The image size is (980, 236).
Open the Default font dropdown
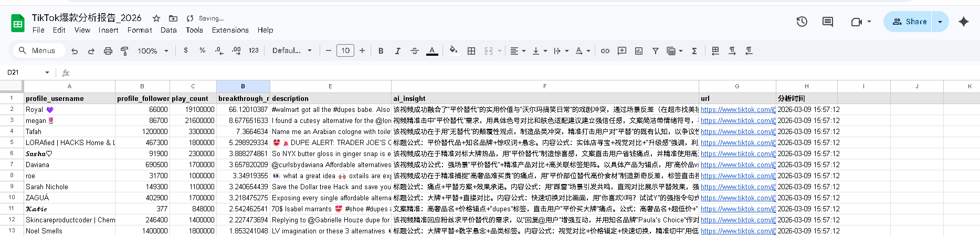(292, 50)
